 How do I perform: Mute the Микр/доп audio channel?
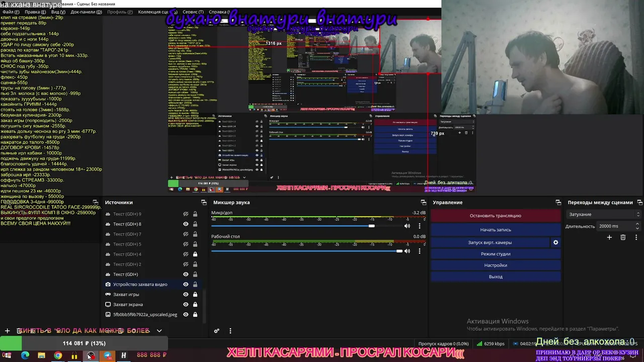407,226
